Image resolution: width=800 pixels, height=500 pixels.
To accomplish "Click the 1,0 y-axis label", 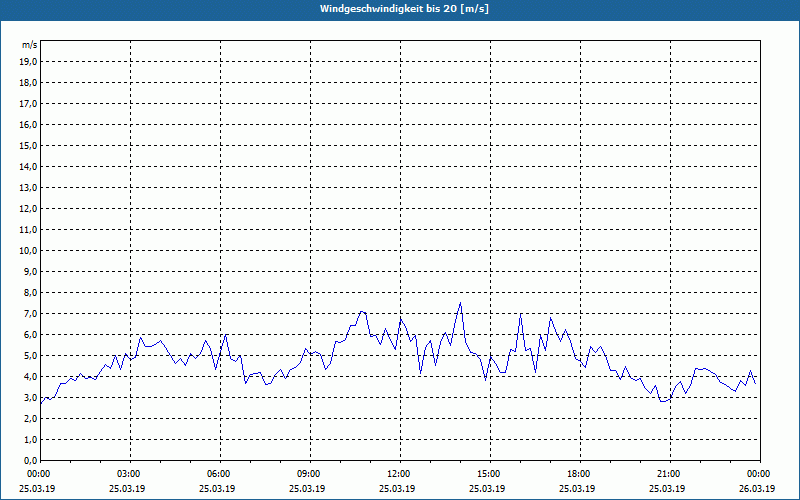I will pyautogui.click(x=30, y=440).
